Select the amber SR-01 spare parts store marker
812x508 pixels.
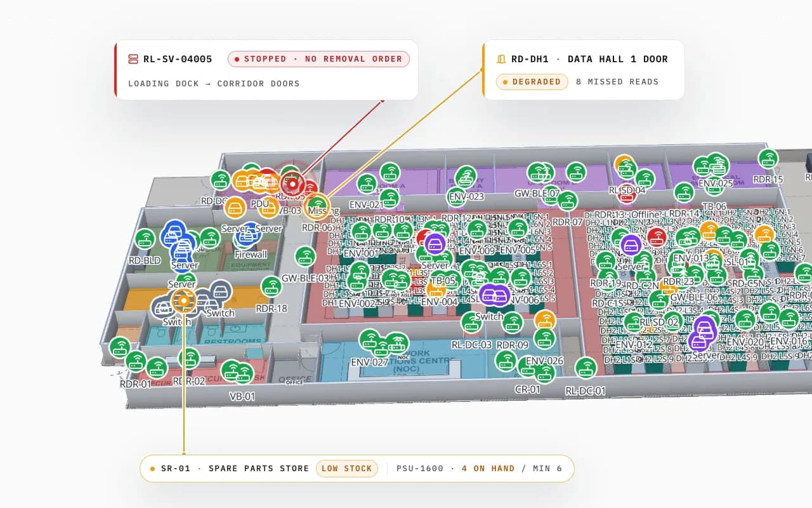click(x=183, y=300)
